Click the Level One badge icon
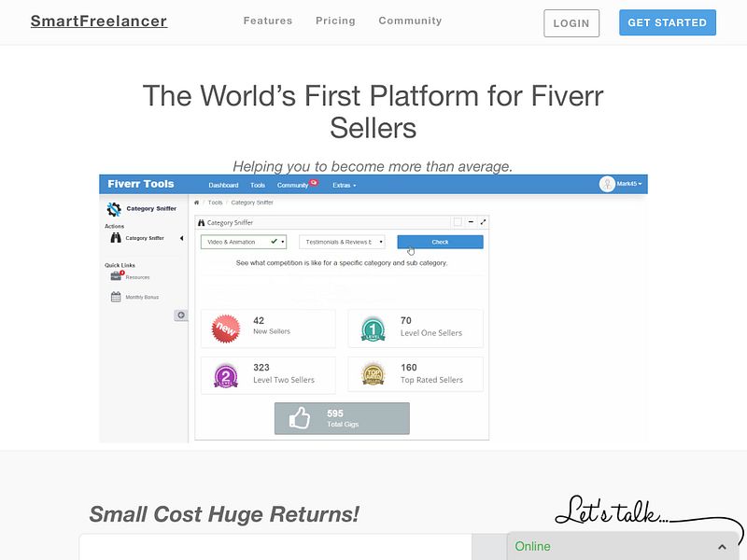Viewport: 747px width, 560px height. pyautogui.click(x=373, y=329)
